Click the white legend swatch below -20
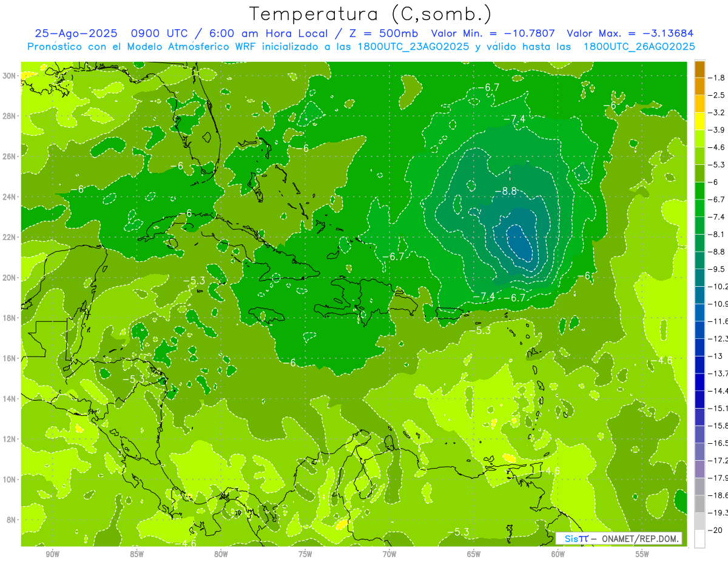Viewport: 728px width, 562px height. 699,538
